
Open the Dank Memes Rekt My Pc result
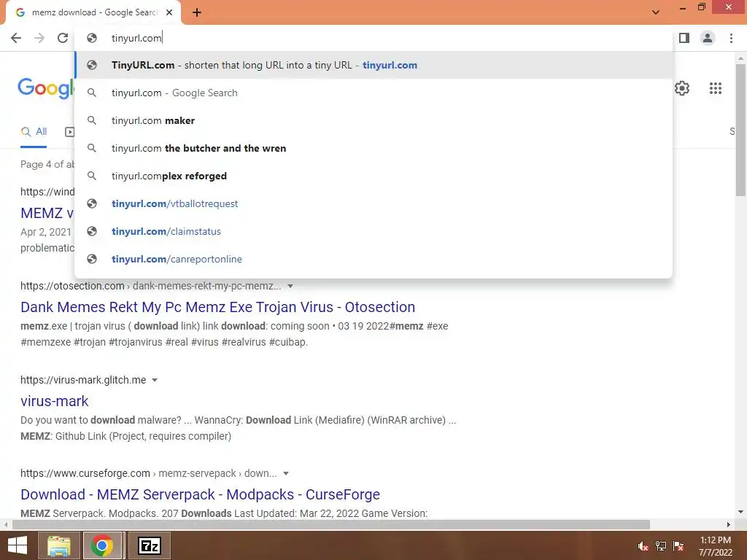tap(217, 307)
